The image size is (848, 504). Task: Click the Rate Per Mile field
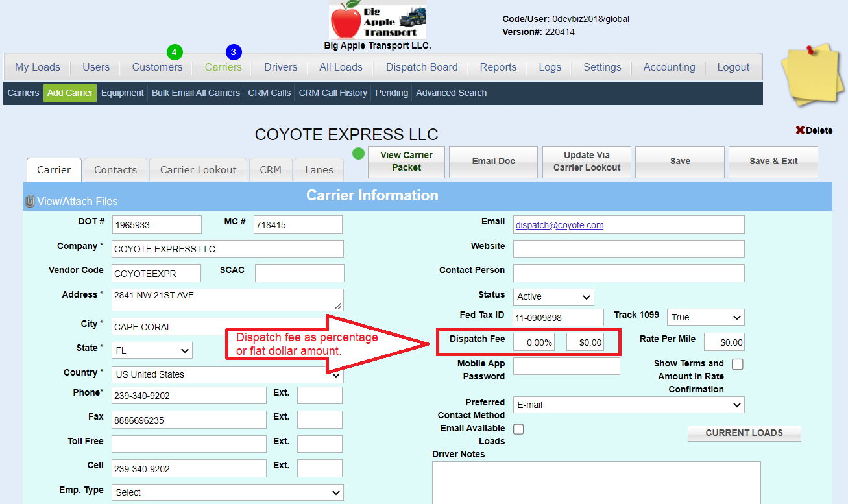coord(724,342)
